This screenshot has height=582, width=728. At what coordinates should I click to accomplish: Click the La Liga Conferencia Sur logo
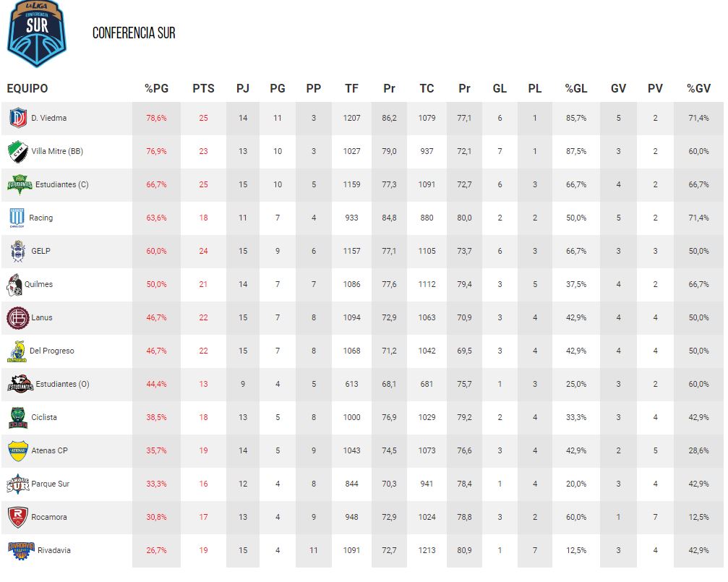coord(36,33)
